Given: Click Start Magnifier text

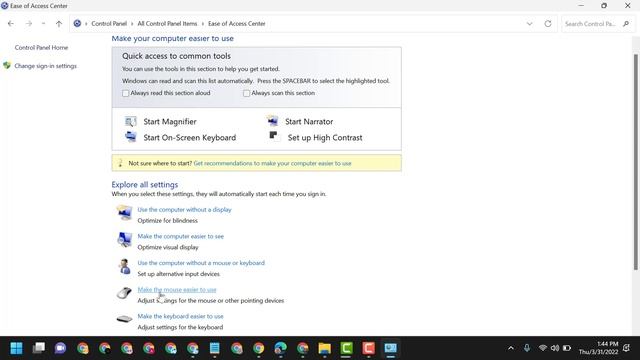Looking at the screenshot, I should 170,122.
